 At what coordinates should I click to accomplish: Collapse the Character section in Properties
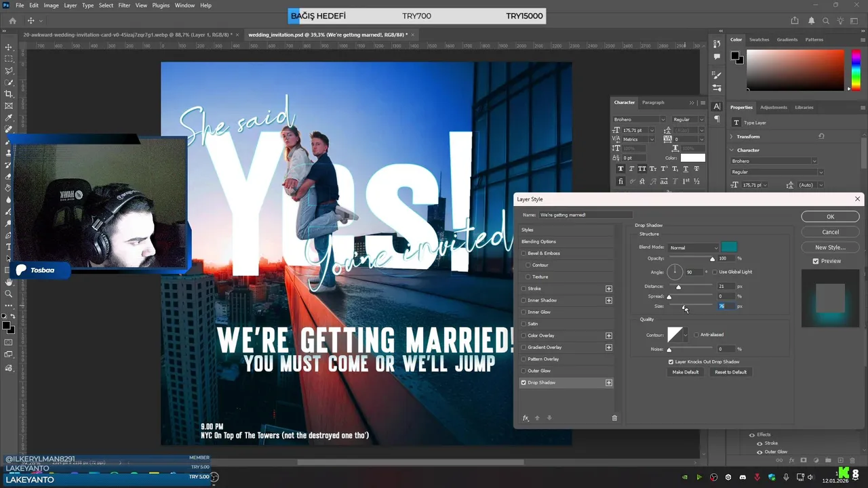732,150
